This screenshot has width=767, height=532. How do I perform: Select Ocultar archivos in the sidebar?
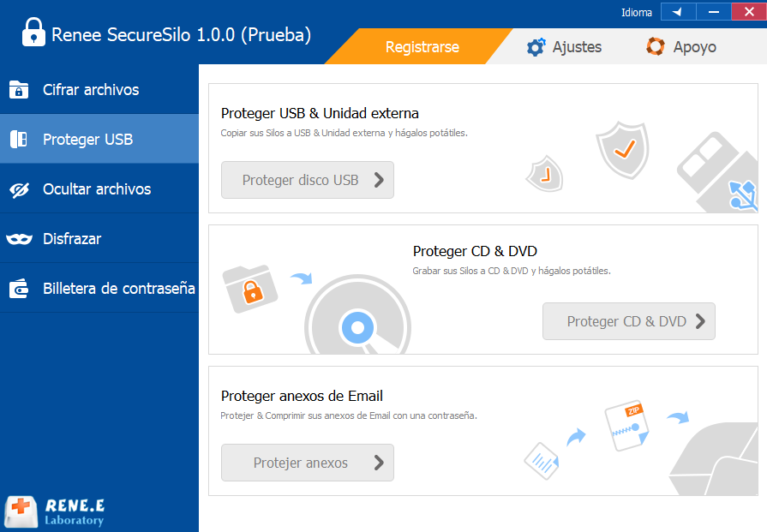97,189
